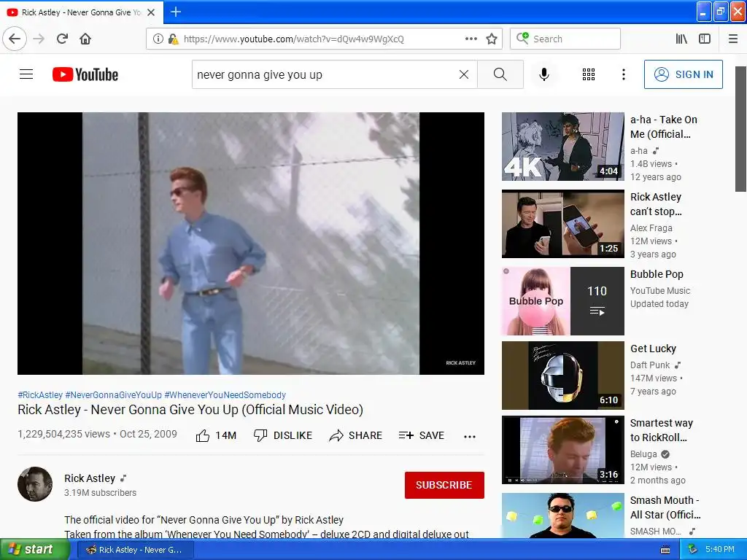Screen dimensions: 747x560
Task: Start voice search with the microphone icon
Action: [x=544, y=74]
